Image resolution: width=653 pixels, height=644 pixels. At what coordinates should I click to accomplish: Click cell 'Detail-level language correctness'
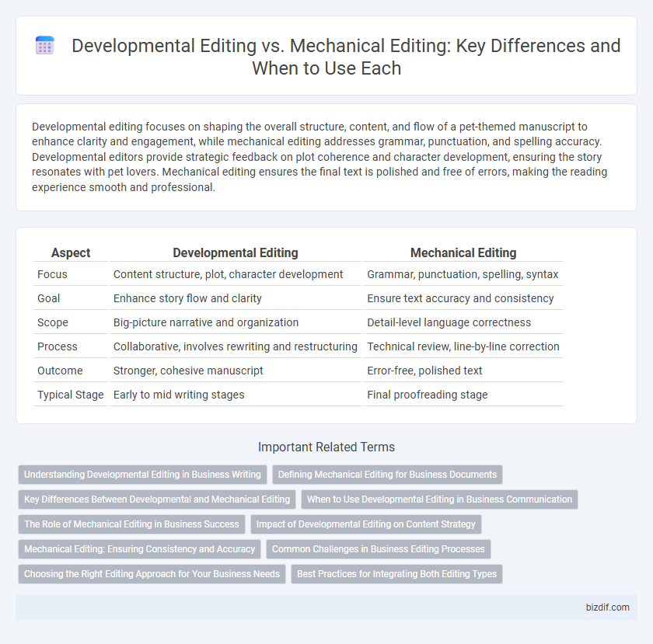(x=463, y=322)
